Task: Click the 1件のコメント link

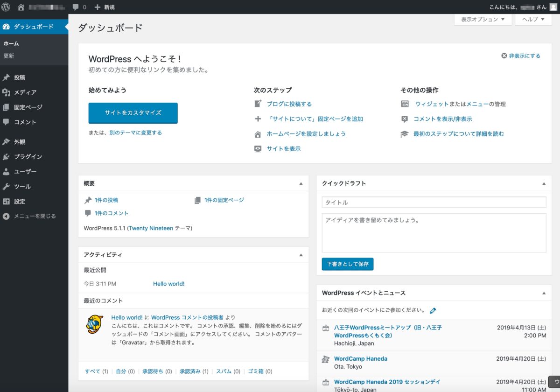Action: 112,213
